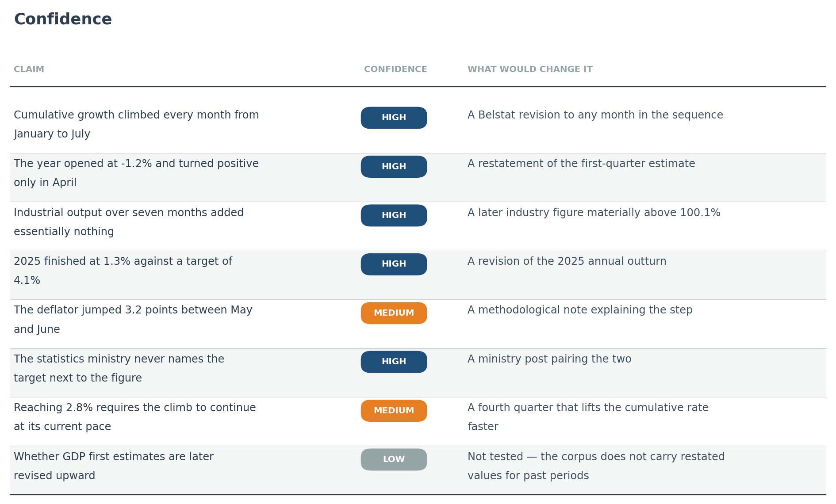Select the ministry post pairing text
This screenshot has width=836, height=504.
tap(549, 359)
